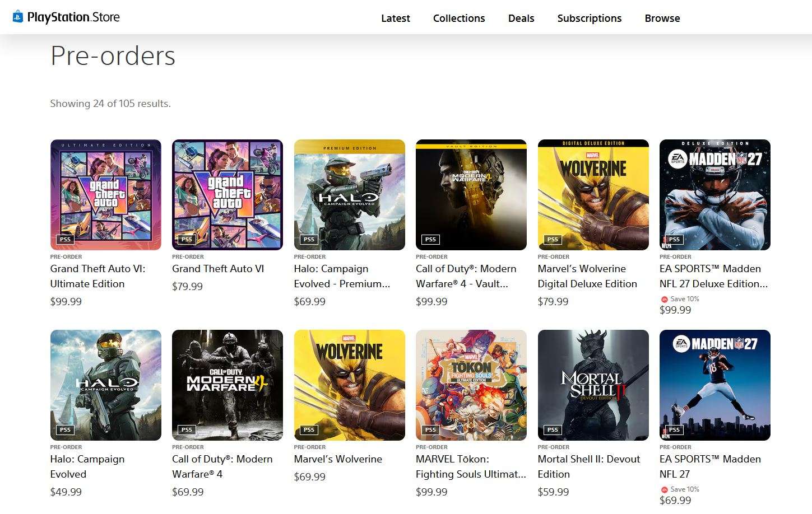Image resolution: width=812 pixels, height=514 pixels.
Task: Click PS5 badge on Wolverine Deluxe cover
Action: [553, 239]
